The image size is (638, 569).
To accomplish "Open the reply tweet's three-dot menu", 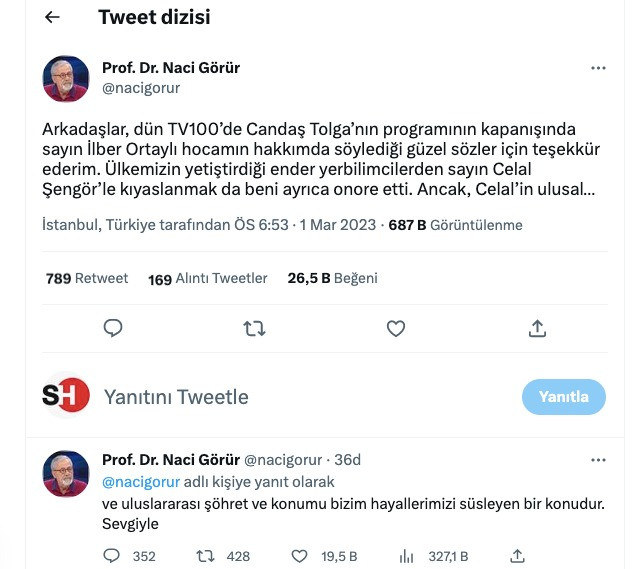I will pos(598,460).
